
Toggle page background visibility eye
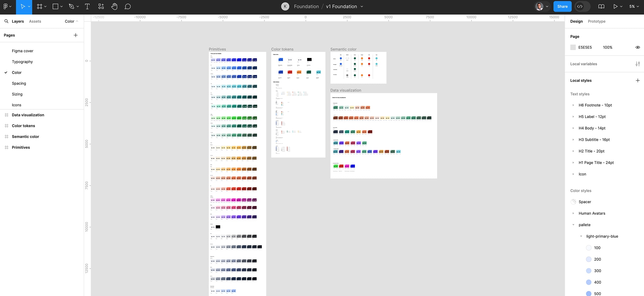coord(638,47)
